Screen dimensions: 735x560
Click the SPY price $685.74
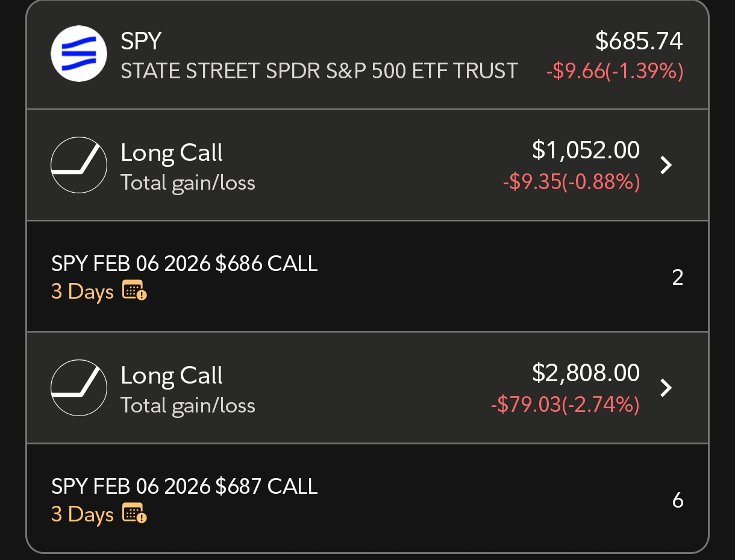coord(639,41)
